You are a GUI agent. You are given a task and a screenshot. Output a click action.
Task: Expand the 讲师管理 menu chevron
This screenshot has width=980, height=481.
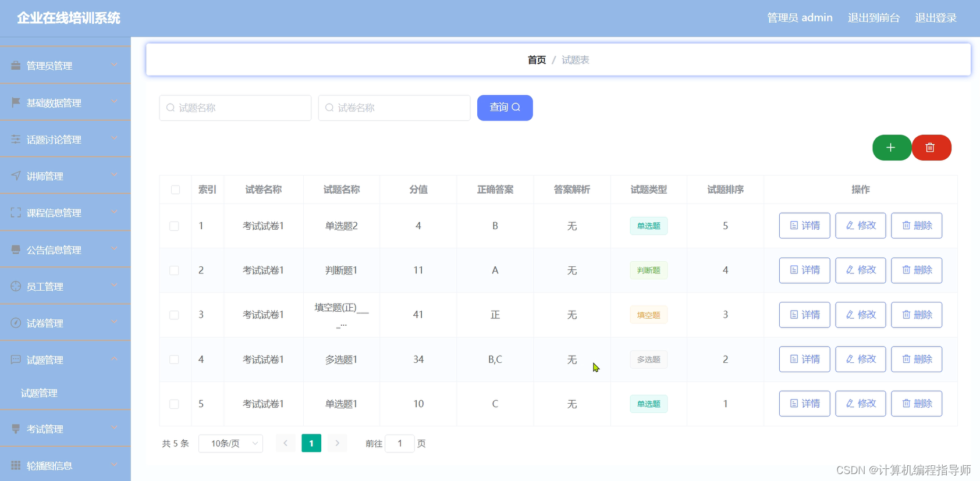pyautogui.click(x=115, y=174)
